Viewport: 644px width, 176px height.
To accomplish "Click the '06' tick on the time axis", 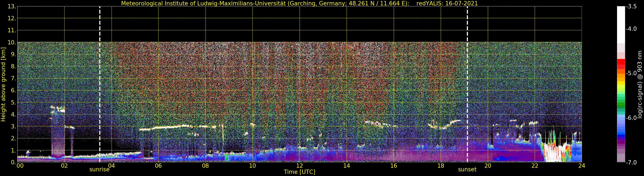I will 159,166.
